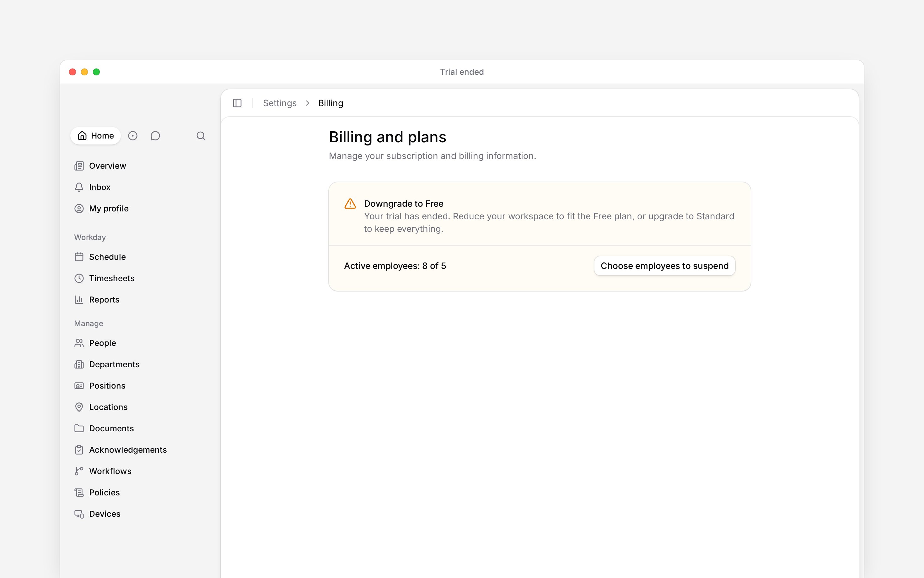Click the Billing and plans heading
Viewport: 924px width, 578px height.
tap(388, 137)
